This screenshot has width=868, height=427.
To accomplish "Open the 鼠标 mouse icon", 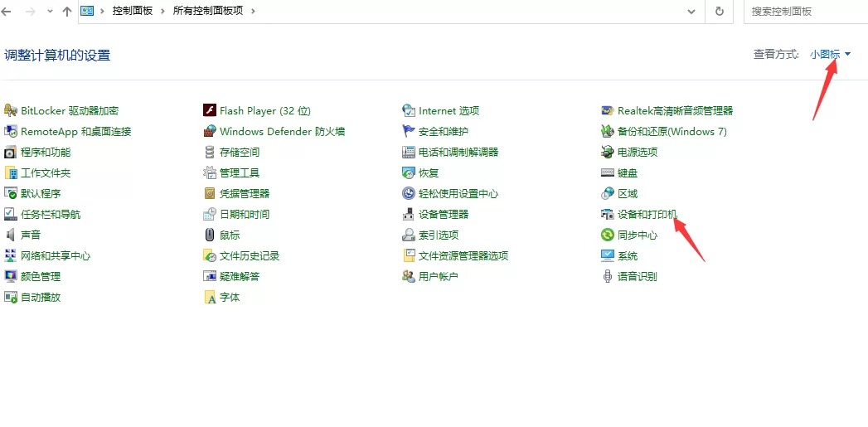I will coord(209,235).
